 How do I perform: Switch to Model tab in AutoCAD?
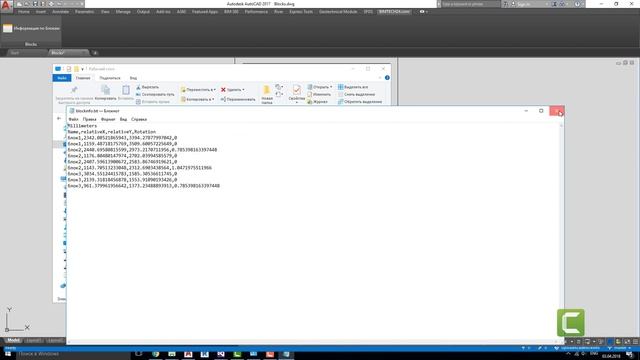(x=13, y=340)
